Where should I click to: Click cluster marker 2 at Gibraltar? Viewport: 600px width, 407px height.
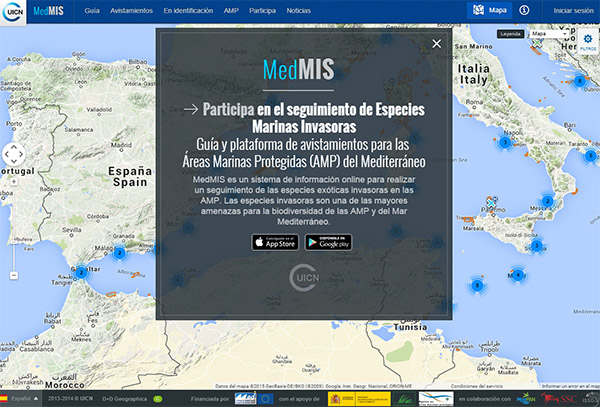81,273
